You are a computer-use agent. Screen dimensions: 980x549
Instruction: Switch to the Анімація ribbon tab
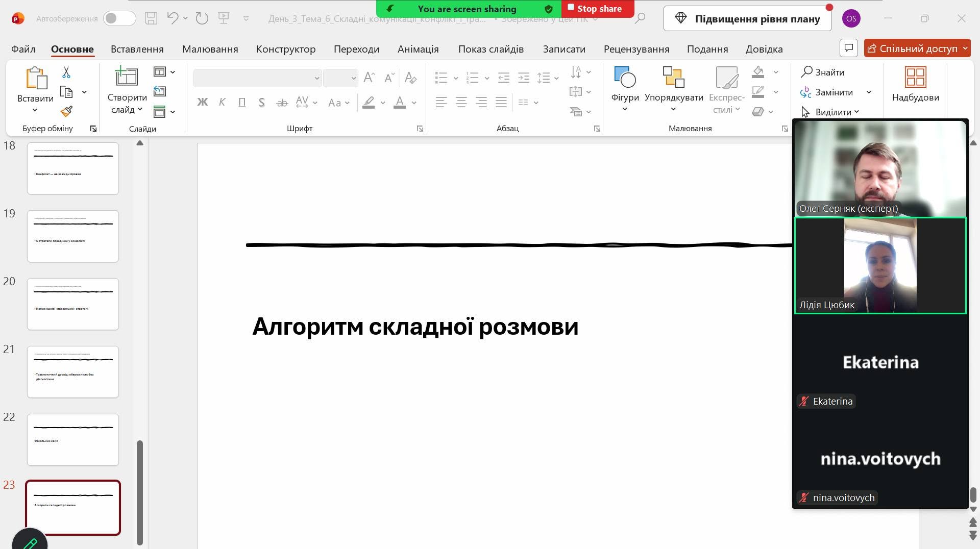coord(418,49)
